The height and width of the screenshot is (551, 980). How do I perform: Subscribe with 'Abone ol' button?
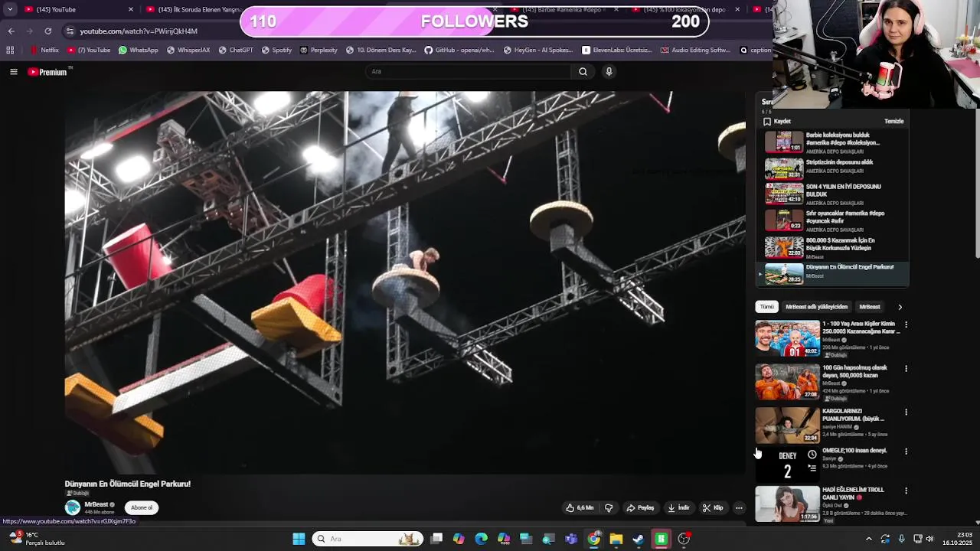(x=142, y=507)
